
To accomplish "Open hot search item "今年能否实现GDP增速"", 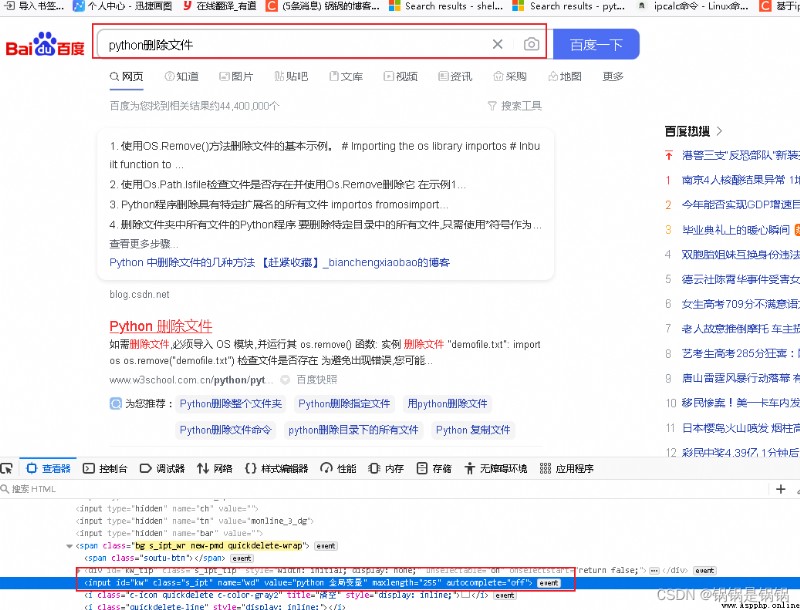I will [740, 205].
